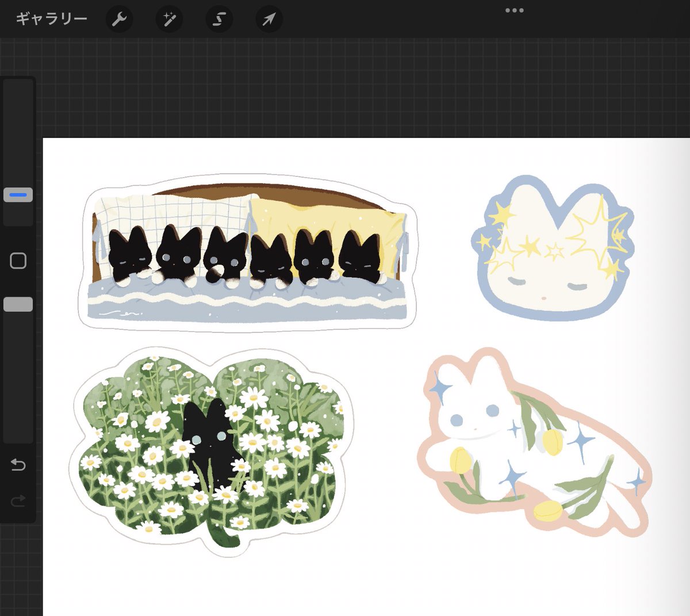The image size is (690, 616).
Task: Open the Actions wrench menu
Action: [x=119, y=20]
